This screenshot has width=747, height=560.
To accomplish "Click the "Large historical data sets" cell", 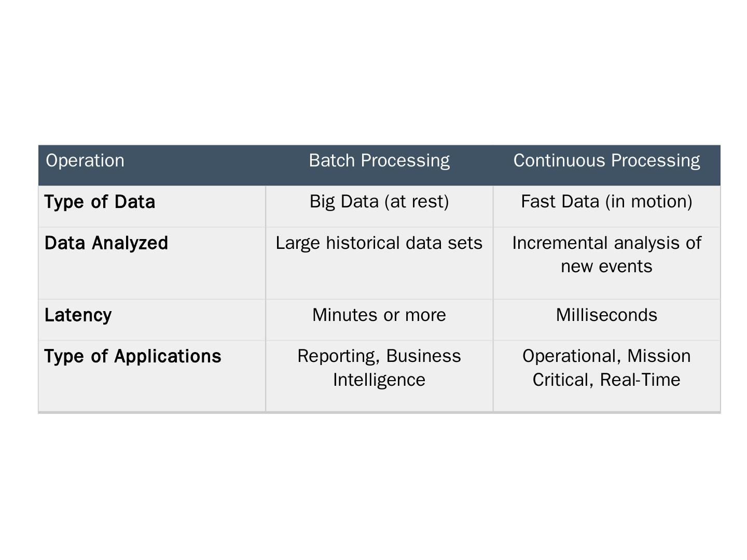I will (x=379, y=243).
